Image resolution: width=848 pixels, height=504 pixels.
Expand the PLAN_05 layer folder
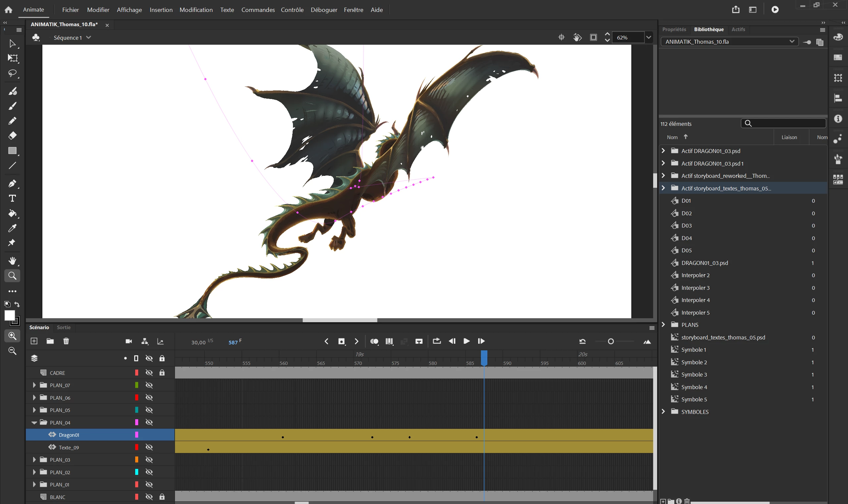pos(34,410)
